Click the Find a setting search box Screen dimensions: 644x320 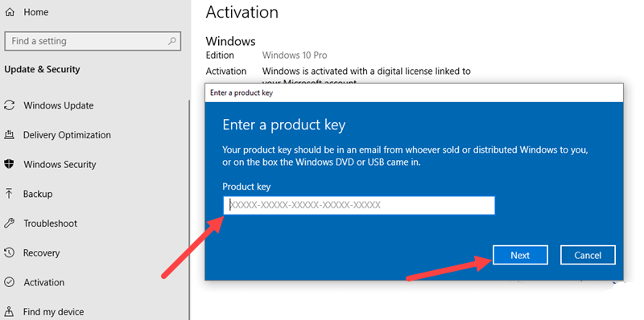click(x=93, y=41)
